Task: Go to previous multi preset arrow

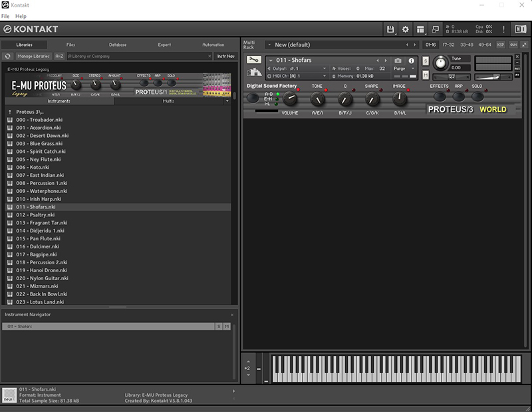Action: (407, 45)
